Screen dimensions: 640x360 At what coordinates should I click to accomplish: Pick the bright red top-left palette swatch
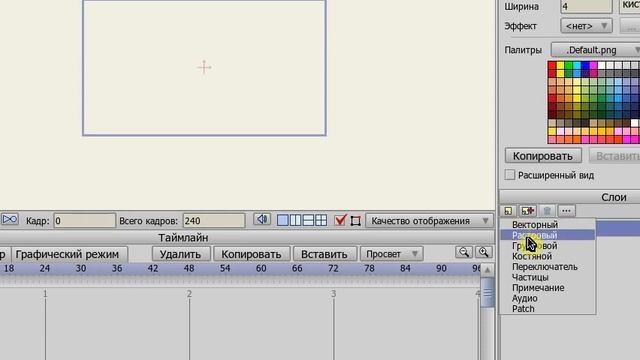tap(552, 66)
